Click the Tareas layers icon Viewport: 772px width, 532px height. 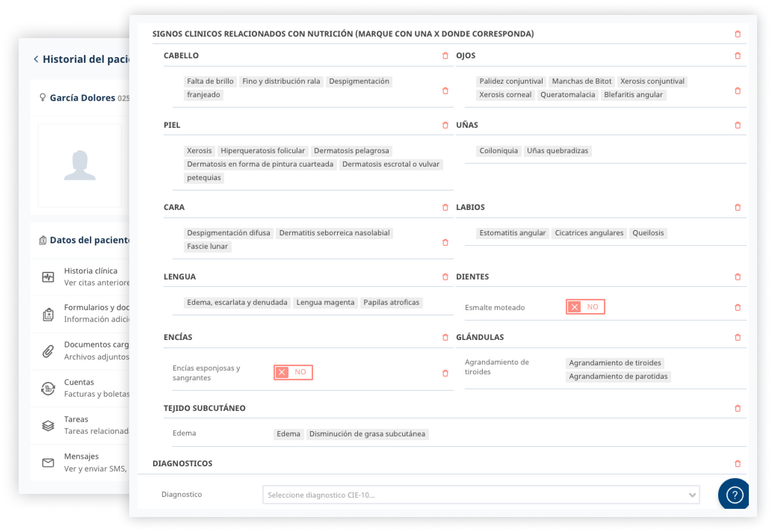tap(48, 426)
